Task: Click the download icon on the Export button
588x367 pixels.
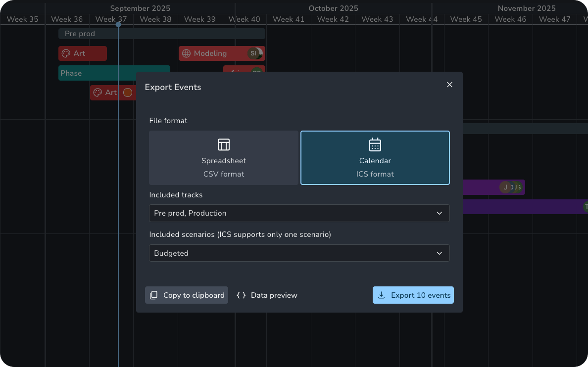Action: [381, 295]
